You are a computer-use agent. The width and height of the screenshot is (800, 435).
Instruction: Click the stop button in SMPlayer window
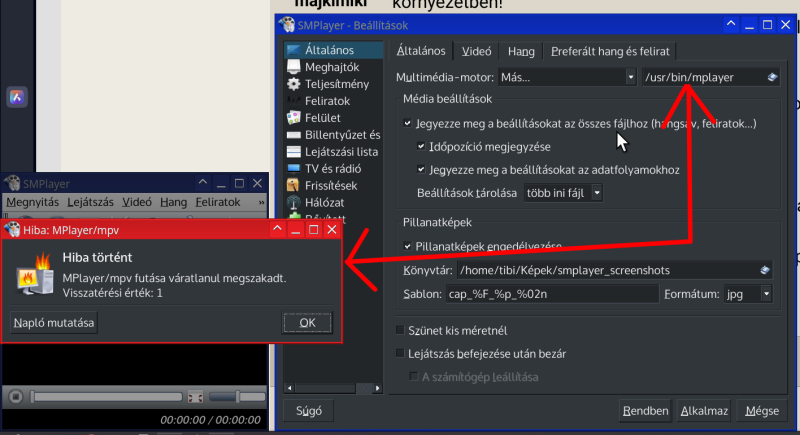[x=15, y=396]
